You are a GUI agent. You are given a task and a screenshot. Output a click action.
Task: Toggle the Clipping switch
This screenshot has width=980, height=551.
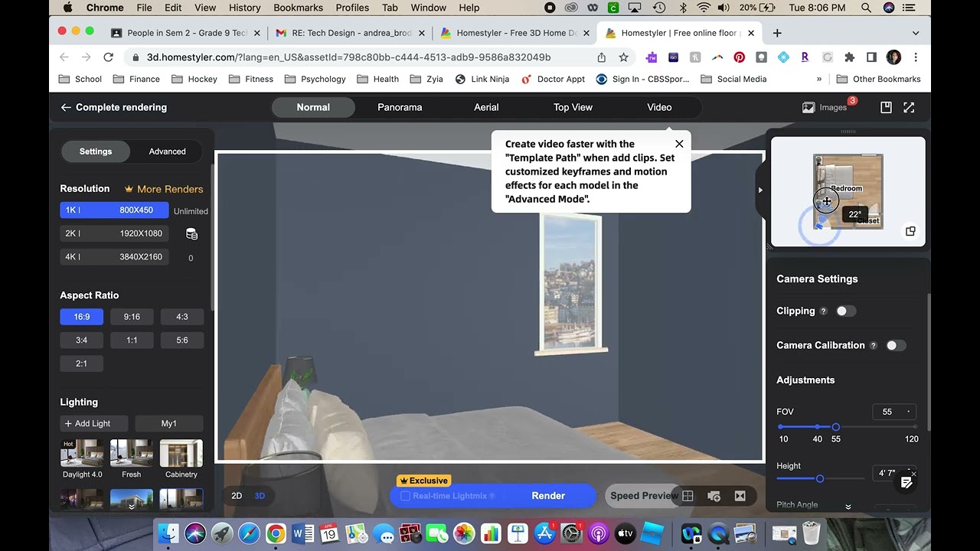tap(845, 311)
